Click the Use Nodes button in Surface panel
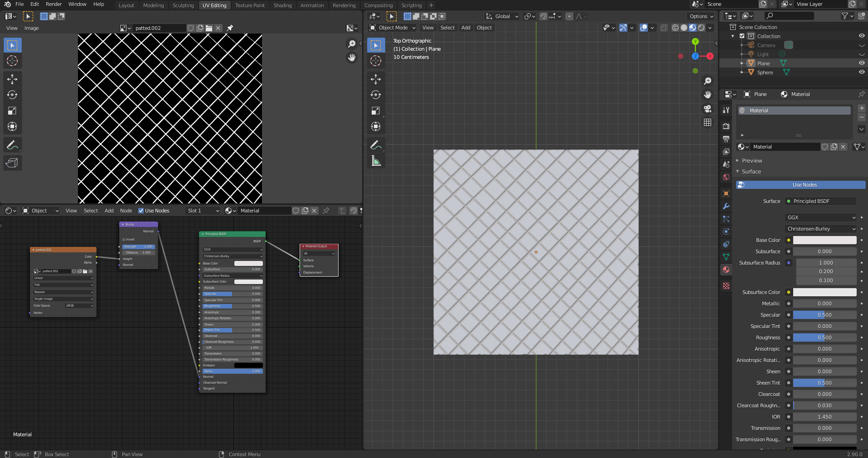This screenshot has height=458, width=868. [804, 185]
